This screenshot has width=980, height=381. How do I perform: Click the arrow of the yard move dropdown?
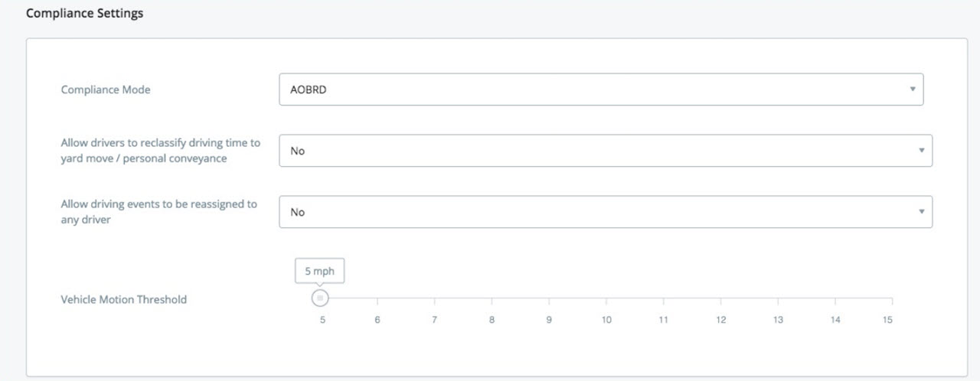coord(921,151)
